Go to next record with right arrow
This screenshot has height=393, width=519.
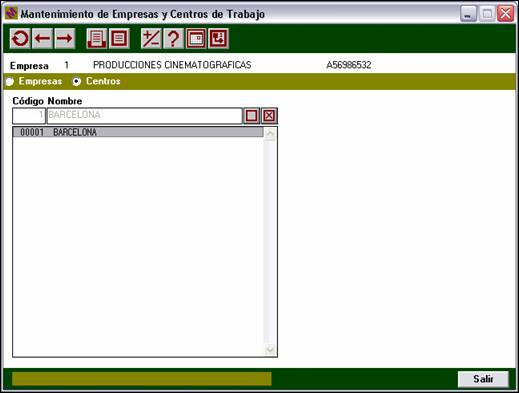65,39
